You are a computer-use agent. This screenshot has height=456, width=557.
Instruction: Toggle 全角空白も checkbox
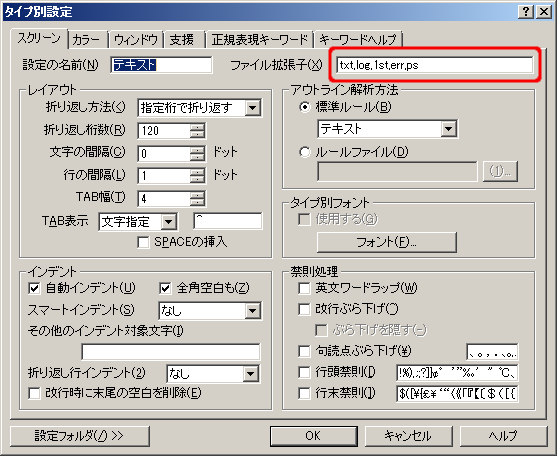pos(165,288)
